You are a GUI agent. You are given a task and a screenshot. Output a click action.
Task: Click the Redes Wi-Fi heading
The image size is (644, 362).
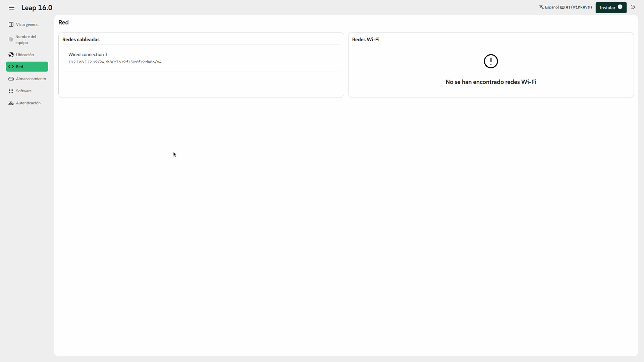pyautogui.click(x=366, y=40)
